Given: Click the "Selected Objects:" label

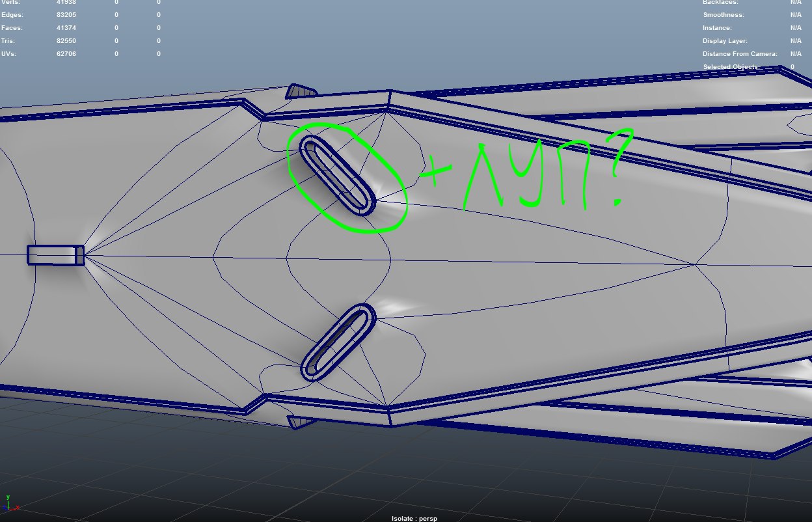Looking at the screenshot, I should coord(731,67).
